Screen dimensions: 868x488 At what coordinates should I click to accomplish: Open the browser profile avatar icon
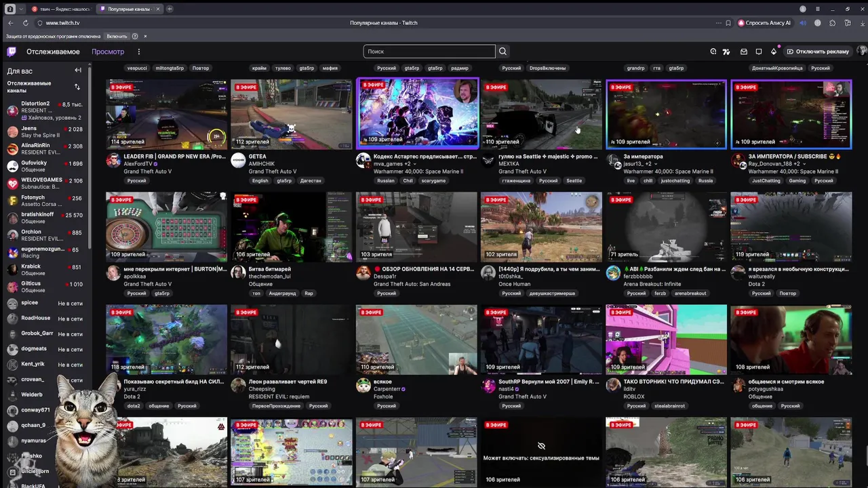pos(803,9)
